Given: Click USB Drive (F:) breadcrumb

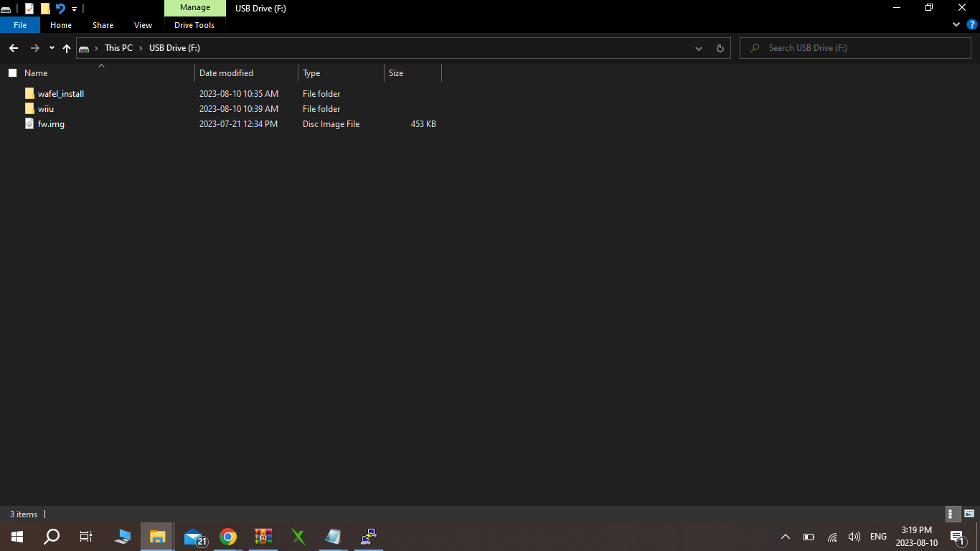Looking at the screenshot, I should 174,48.
